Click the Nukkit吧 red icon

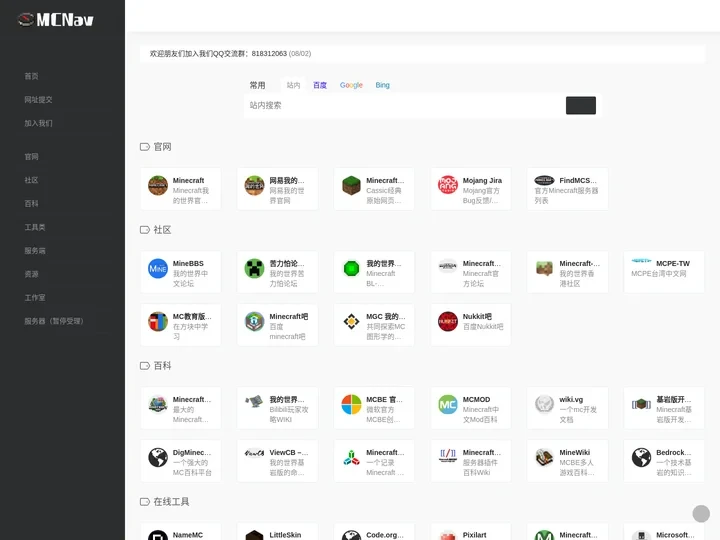click(x=448, y=321)
